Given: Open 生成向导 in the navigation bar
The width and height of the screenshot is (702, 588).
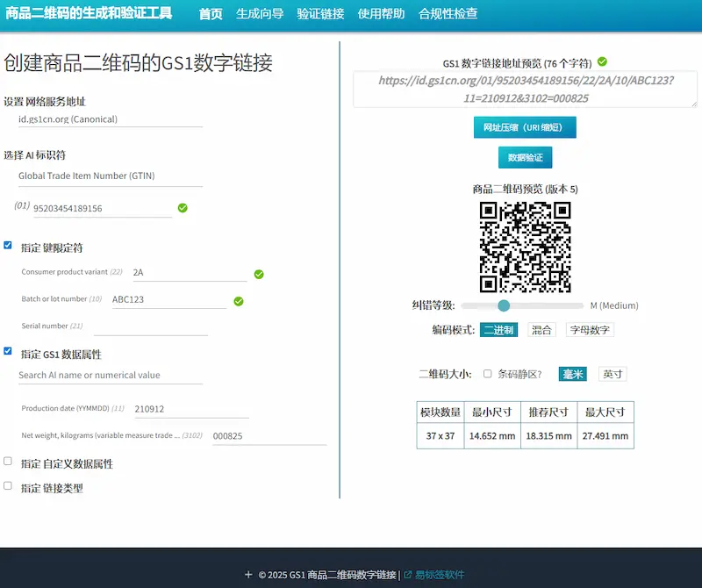Looking at the screenshot, I should pyautogui.click(x=260, y=14).
